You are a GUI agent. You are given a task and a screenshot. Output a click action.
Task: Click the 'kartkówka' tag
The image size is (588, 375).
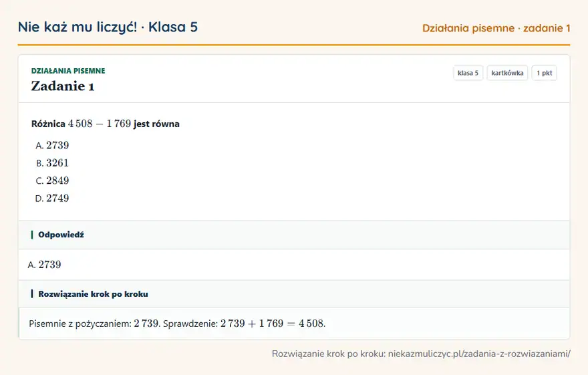[x=507, y=73]
